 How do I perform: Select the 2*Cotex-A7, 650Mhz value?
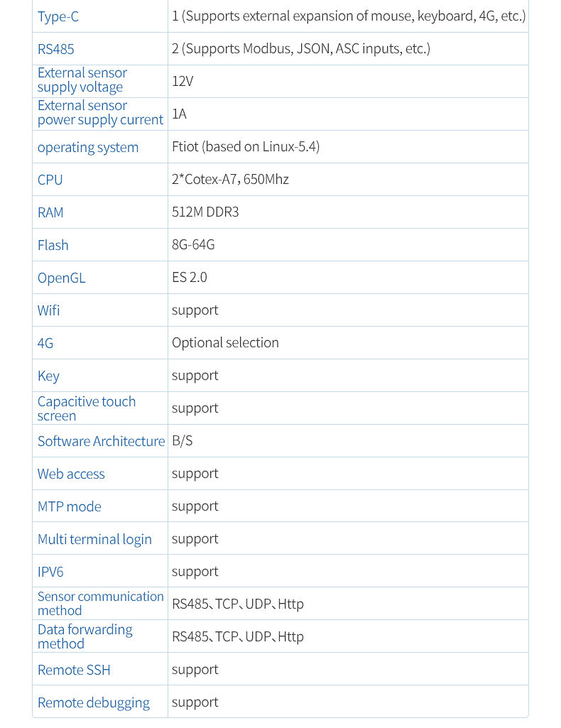tap(230, 179)
